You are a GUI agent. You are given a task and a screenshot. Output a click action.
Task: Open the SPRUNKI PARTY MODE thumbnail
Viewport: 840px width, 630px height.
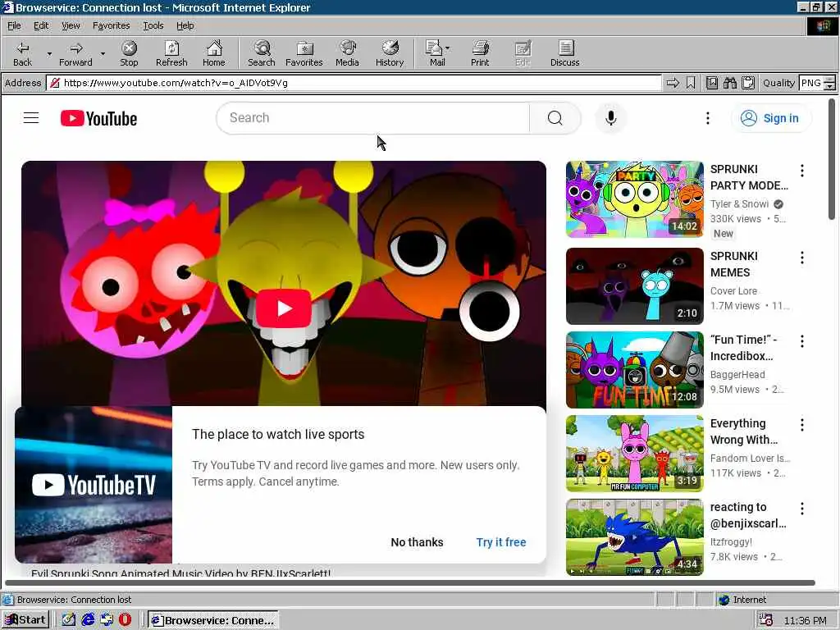click(634, 199)
